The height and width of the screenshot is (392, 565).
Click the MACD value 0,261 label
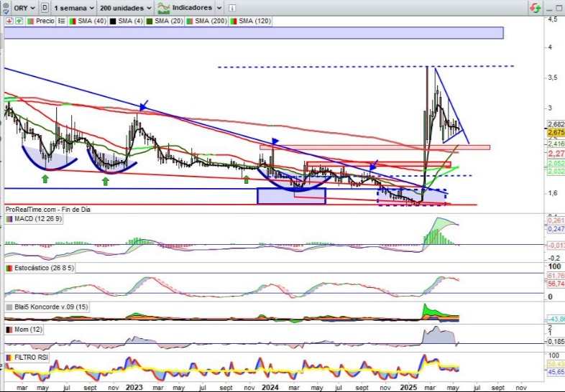pos(556,220)
